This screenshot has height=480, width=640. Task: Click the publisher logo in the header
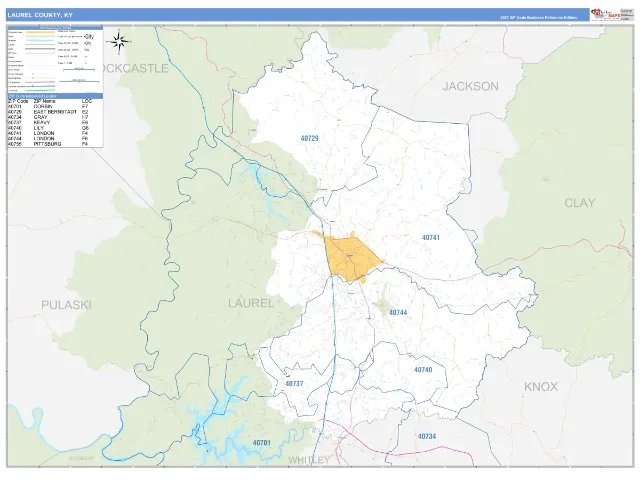coord(605,15)
